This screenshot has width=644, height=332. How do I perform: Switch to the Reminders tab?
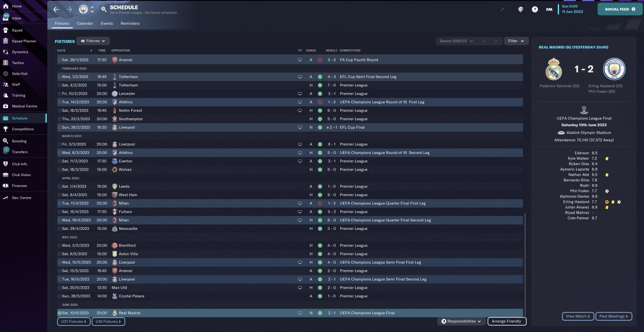click(130, 23)
